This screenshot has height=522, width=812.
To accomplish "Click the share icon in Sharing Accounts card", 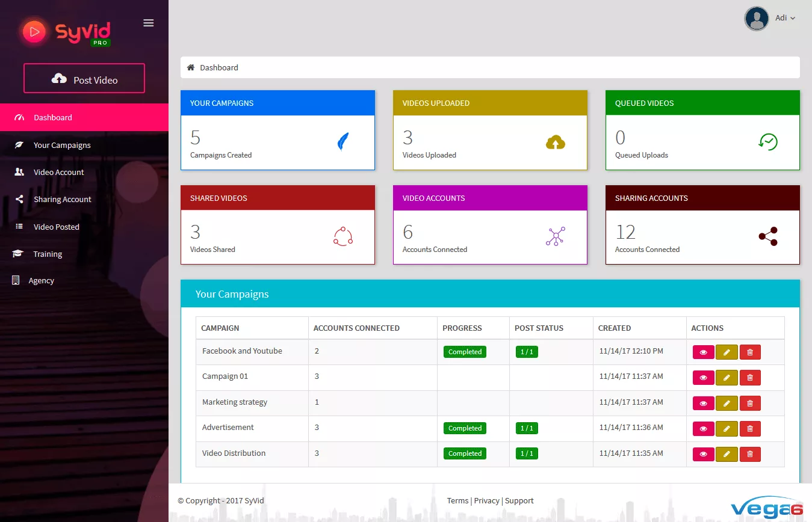I will tap(767, 236).
